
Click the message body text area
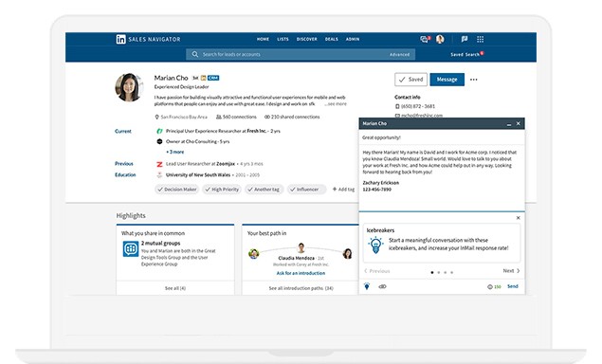coord(442,171)
